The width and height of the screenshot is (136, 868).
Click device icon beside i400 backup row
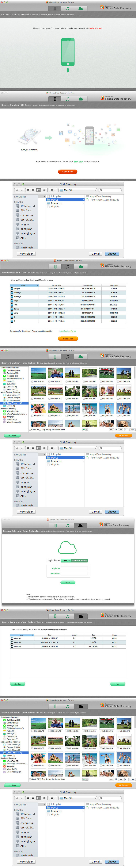(x=12, y=305)
